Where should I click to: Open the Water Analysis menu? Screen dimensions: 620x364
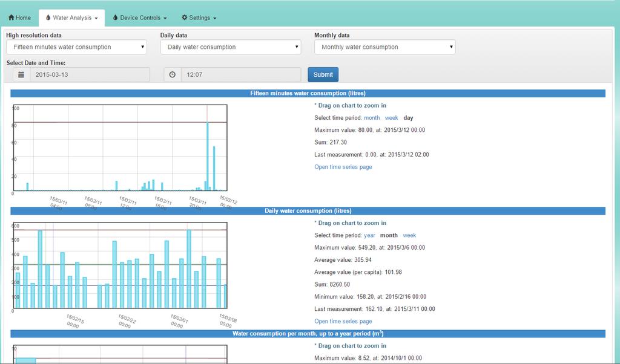[71, 18]
